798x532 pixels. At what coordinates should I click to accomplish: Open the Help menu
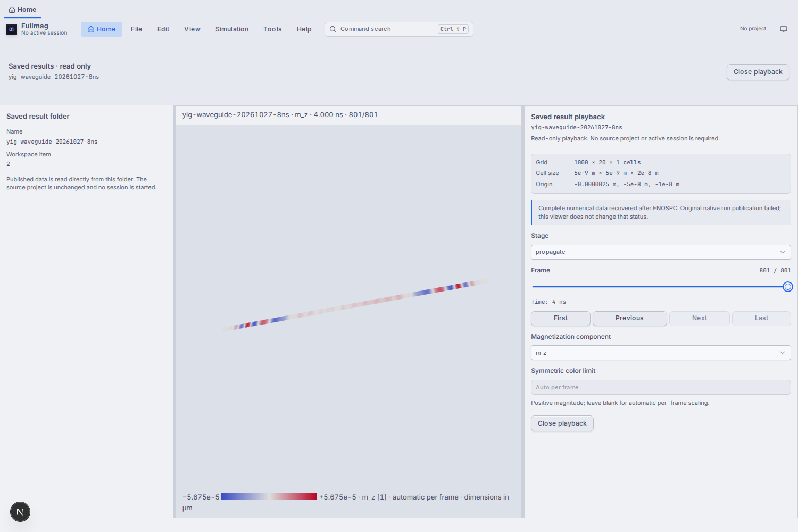304,29
